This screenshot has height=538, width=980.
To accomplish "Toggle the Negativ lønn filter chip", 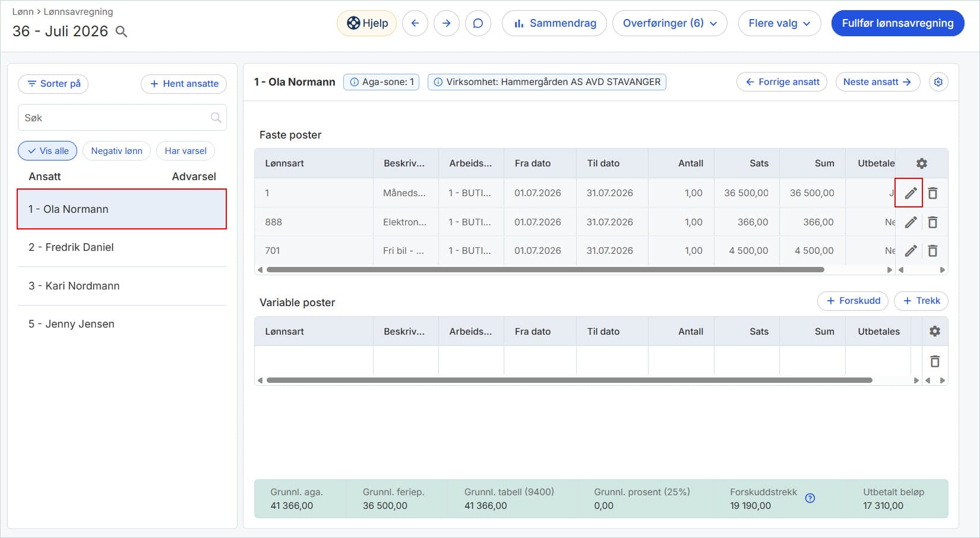I will (x=116, y=151).
